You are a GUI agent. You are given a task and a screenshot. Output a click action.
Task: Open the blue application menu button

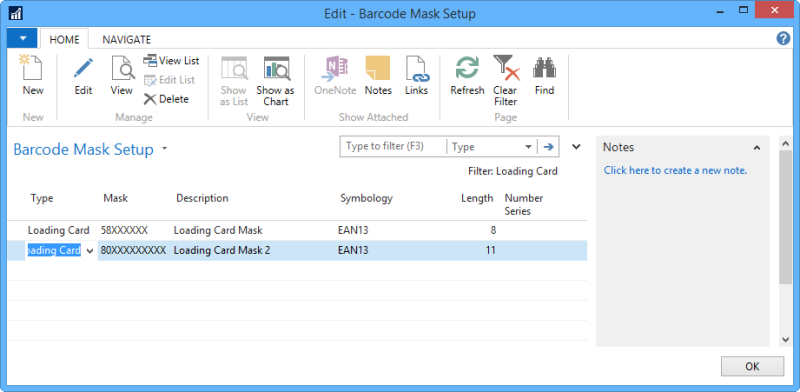22,39
